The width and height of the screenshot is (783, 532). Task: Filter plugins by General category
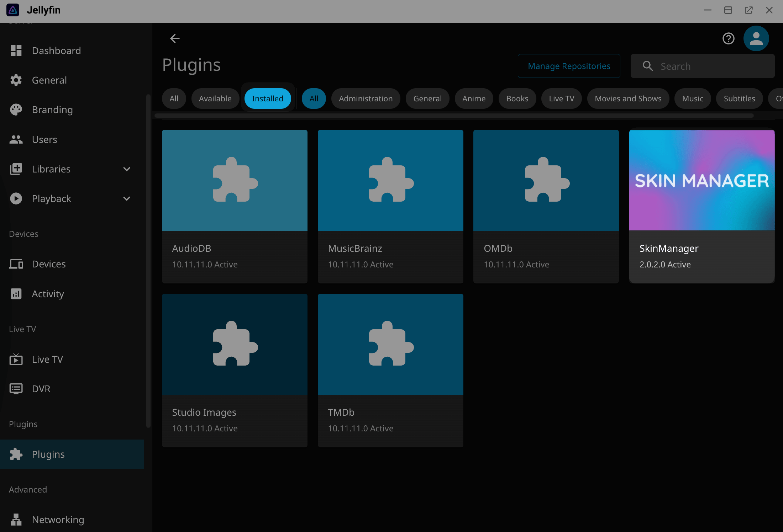click(x=427, y=99)
